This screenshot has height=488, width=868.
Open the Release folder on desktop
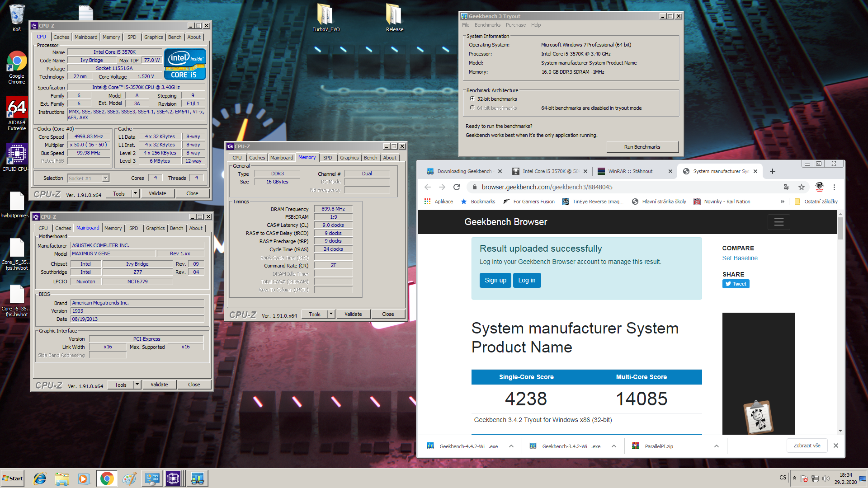(394, 18)
